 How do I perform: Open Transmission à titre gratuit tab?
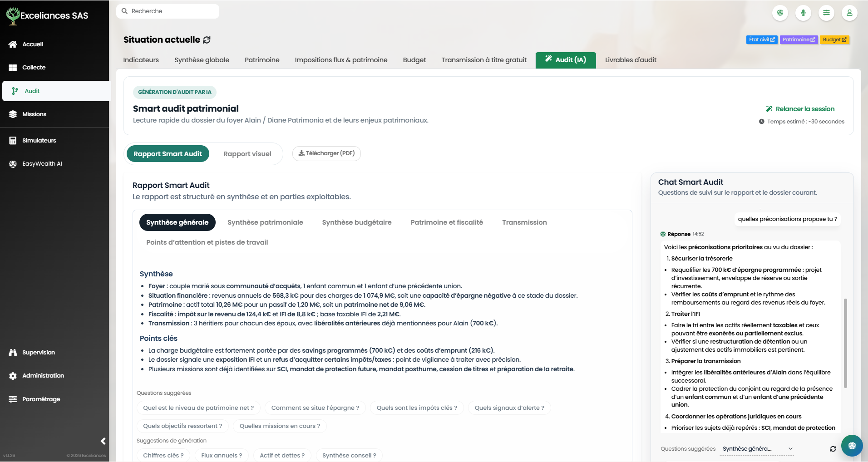click(x=484, y=60)
